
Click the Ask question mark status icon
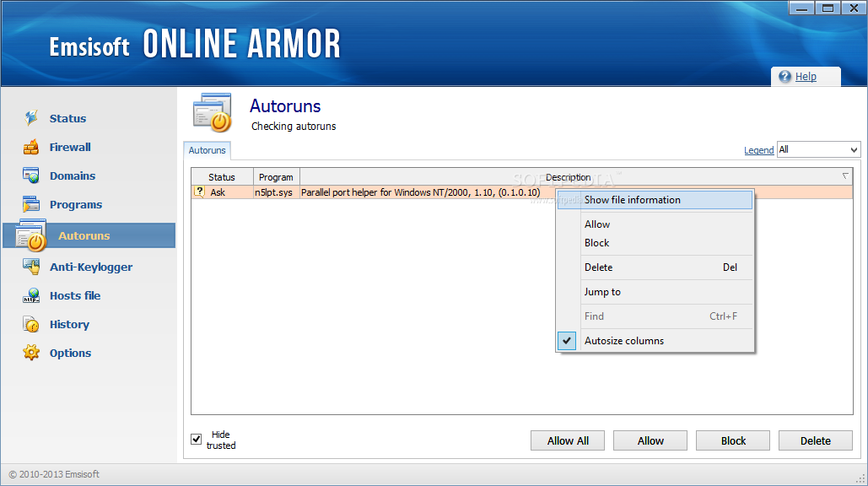[x=199, y=192]
